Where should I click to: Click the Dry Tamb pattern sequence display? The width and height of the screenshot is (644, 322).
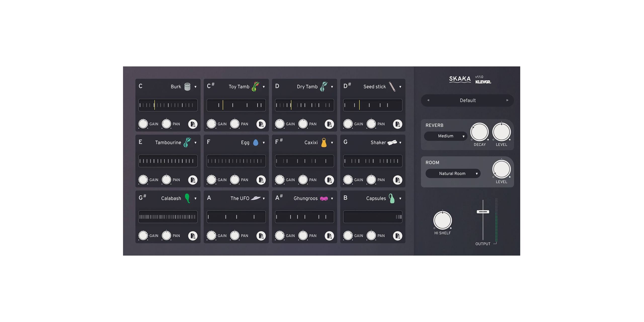coord(304,105)
